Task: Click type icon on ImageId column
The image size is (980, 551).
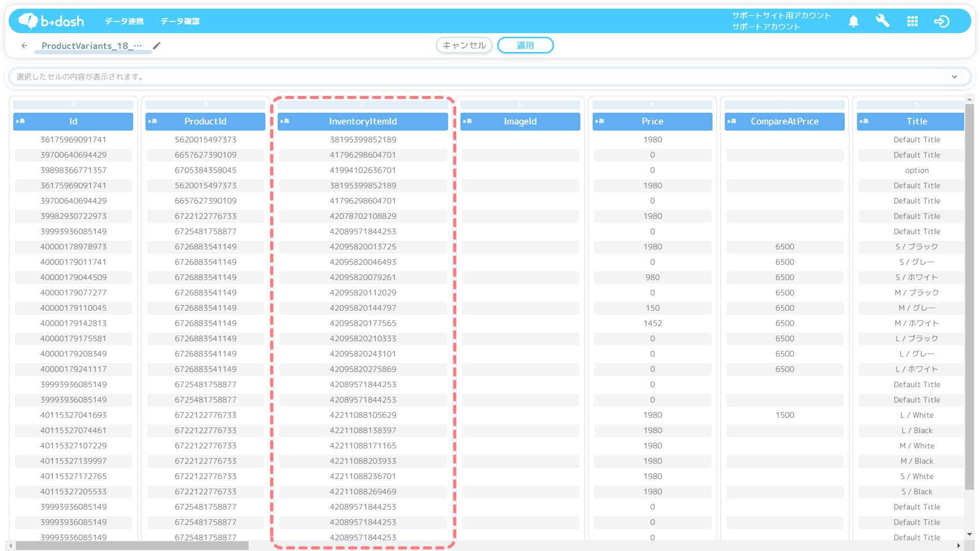Action: click(468, 121)
